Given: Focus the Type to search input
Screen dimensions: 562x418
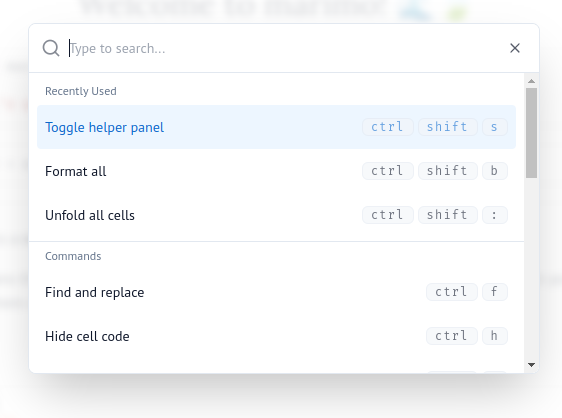Looking at the screenshot, I should (283, 48).
